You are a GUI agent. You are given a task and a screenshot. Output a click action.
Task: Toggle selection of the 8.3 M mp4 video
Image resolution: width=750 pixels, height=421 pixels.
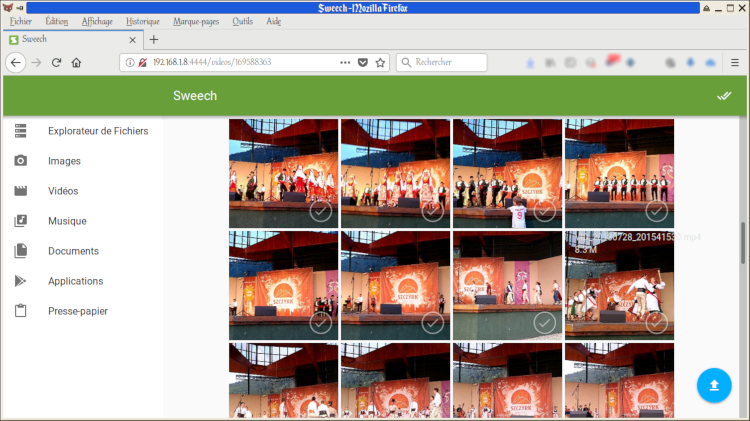point(656,323)
